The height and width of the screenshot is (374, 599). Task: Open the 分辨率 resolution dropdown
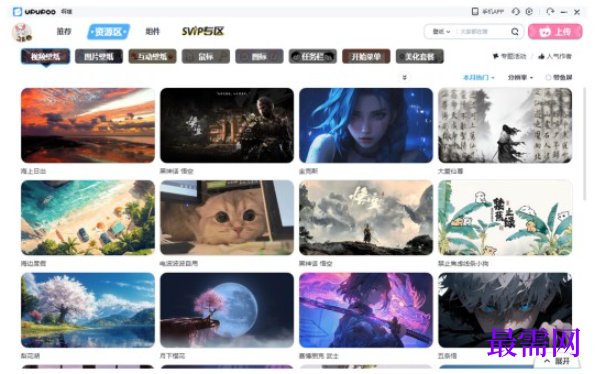pyautogui.click(x=520, y=78)
